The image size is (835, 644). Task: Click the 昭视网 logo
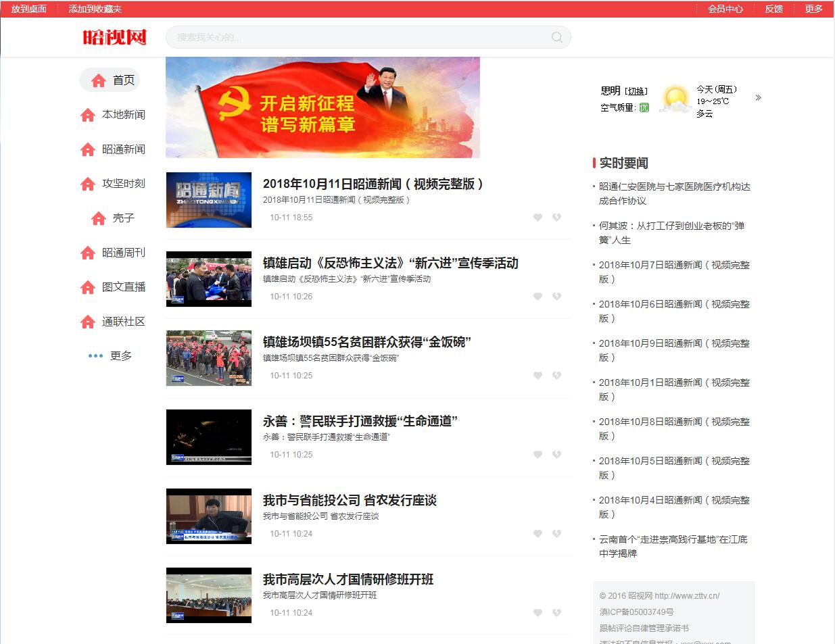coord(115,37)
